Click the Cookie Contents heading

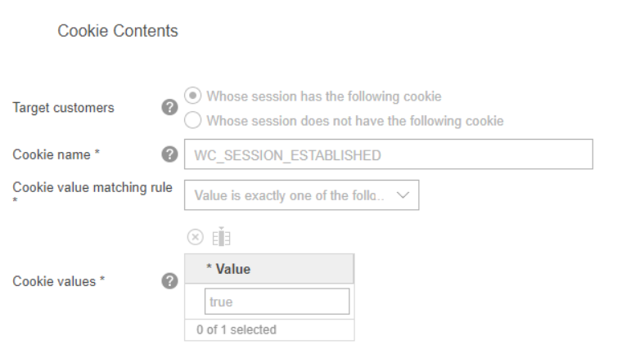pos(118,31)
